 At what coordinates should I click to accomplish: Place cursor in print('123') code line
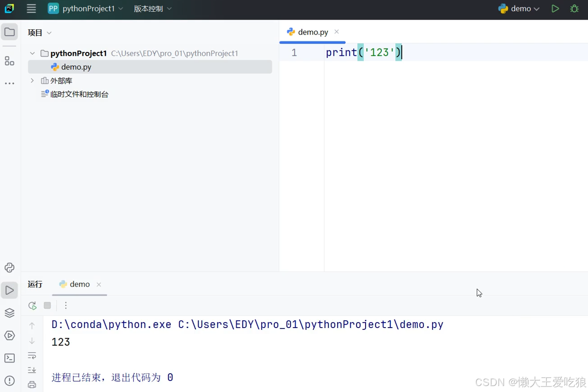pos(363,52)
